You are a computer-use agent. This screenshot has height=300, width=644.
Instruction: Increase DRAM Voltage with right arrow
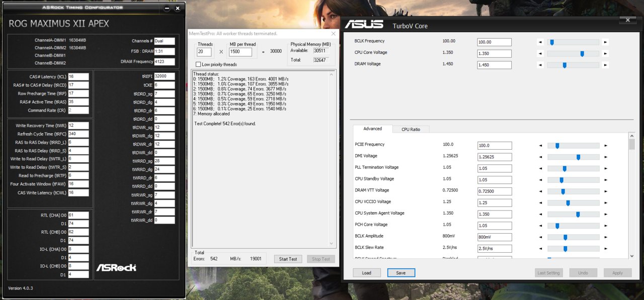pos(605,65)
